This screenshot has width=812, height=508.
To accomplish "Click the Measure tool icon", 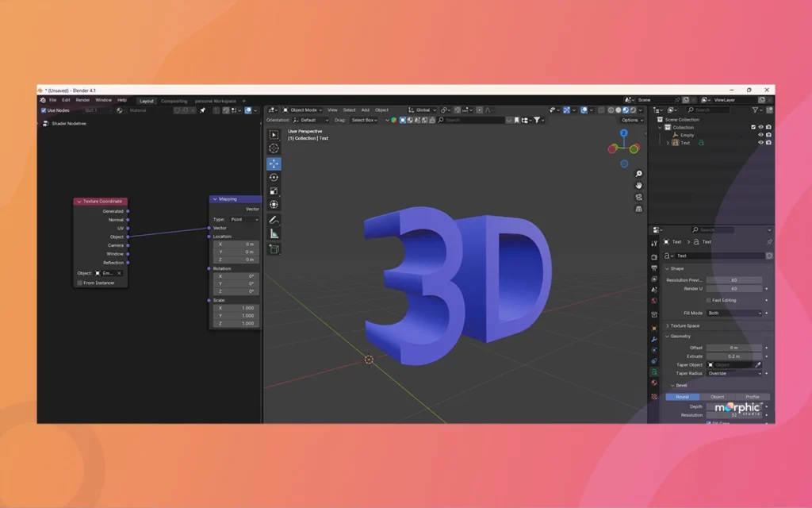I will pyautogui.click(x=274, y=233).
